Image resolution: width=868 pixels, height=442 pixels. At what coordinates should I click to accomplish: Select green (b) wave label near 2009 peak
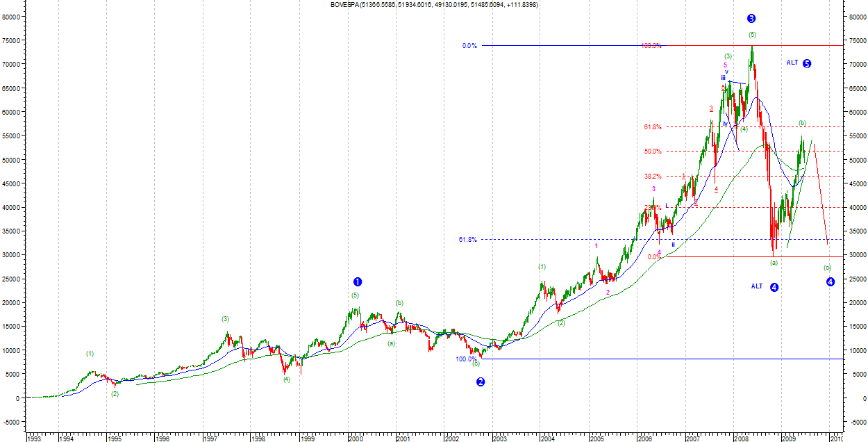[x=802, y=123]
